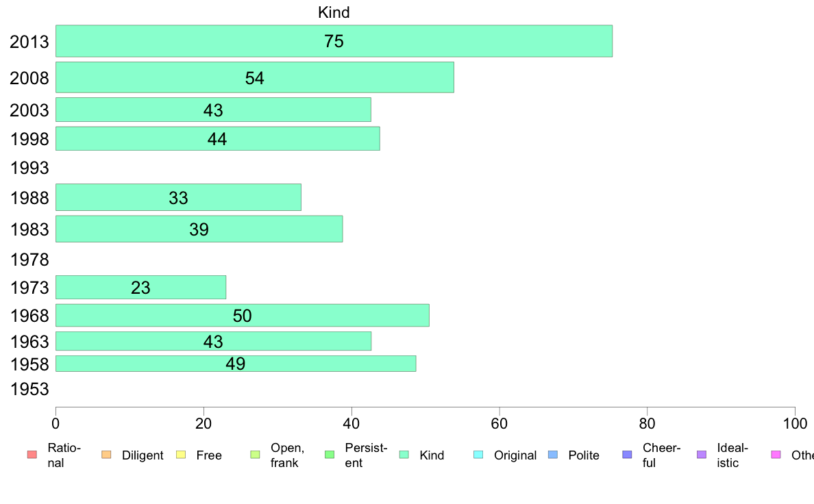814x504 pixels.
Task: Click the Free yellow legend swatch
Action: (181, 455)
